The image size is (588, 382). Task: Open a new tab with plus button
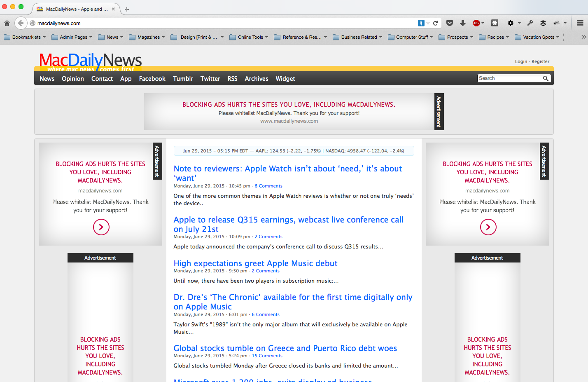pos(127,9)
